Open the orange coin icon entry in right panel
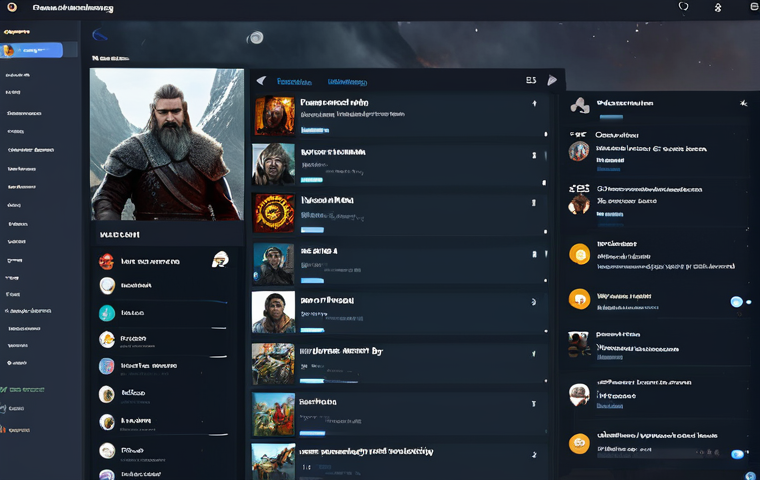Screen dimensions: 760x480 [579, 254]
